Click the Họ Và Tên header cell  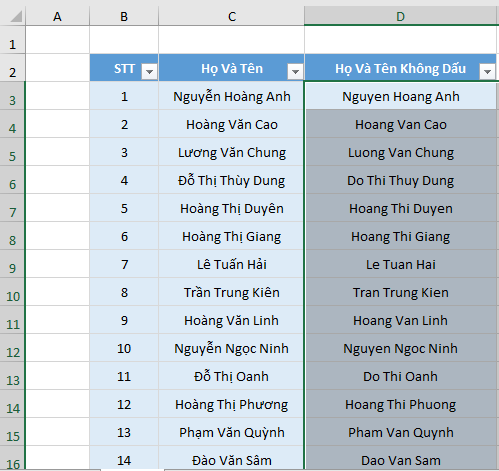pos(232,68)
